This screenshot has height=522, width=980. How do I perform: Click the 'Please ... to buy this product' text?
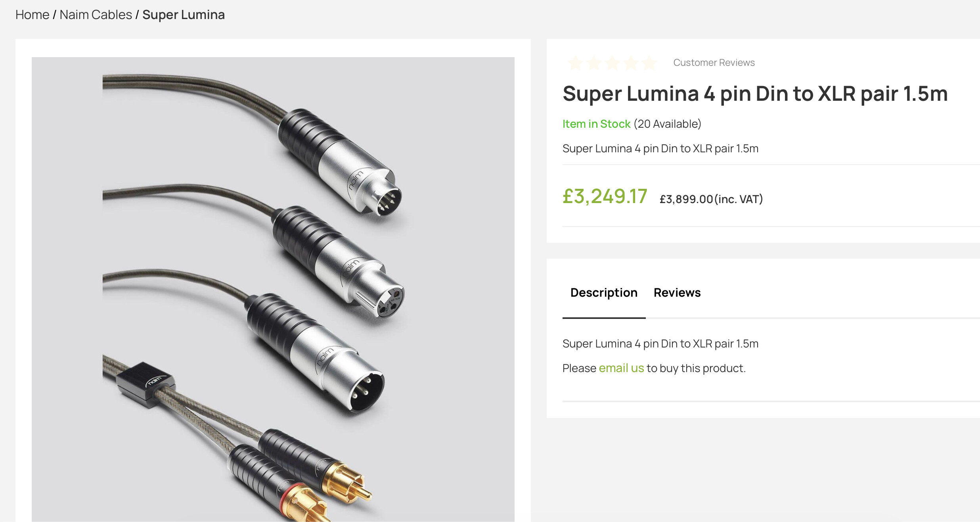click(x=696, y=368)
